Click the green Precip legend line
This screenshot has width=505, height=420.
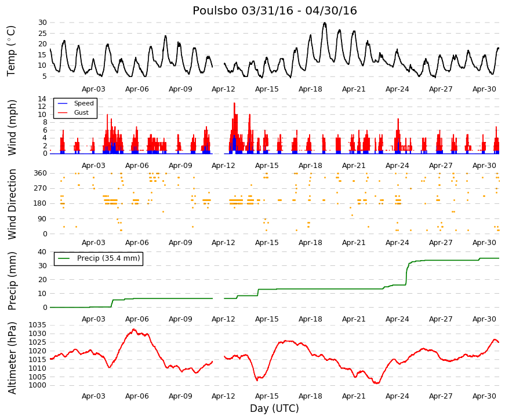(64, 258)
